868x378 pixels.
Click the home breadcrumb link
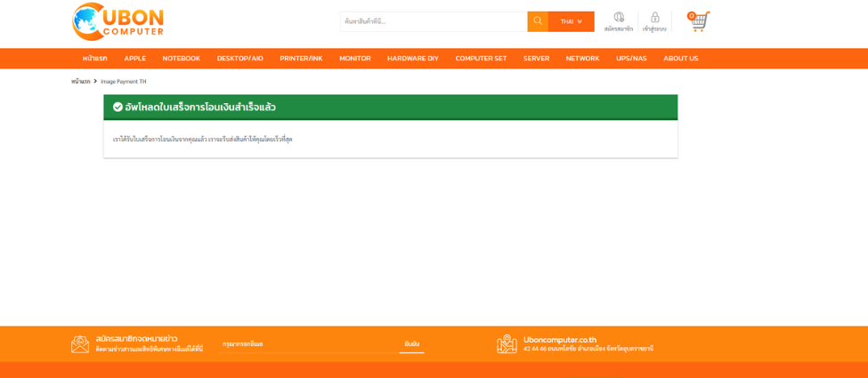pos(81,82)
